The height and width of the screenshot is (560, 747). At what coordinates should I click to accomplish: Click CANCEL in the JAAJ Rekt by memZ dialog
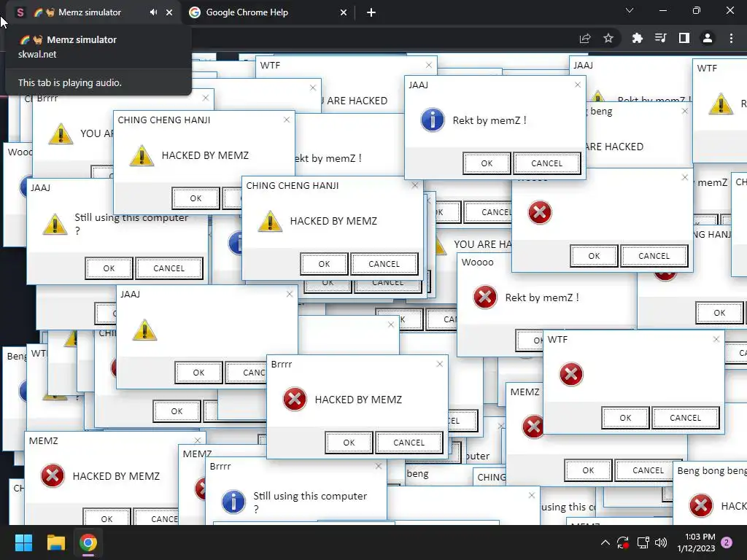[x=547, y=163]
